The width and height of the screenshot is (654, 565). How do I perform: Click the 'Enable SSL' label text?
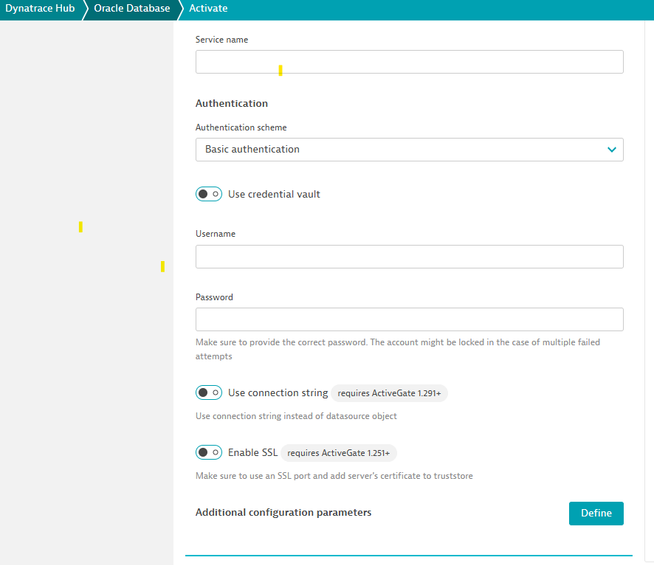(253, 453)
